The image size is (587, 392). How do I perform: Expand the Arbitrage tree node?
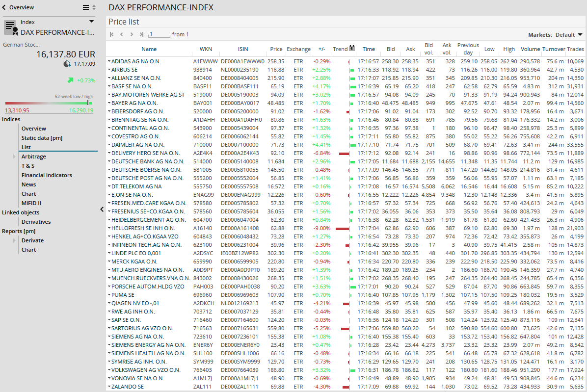tap(15, 157)
